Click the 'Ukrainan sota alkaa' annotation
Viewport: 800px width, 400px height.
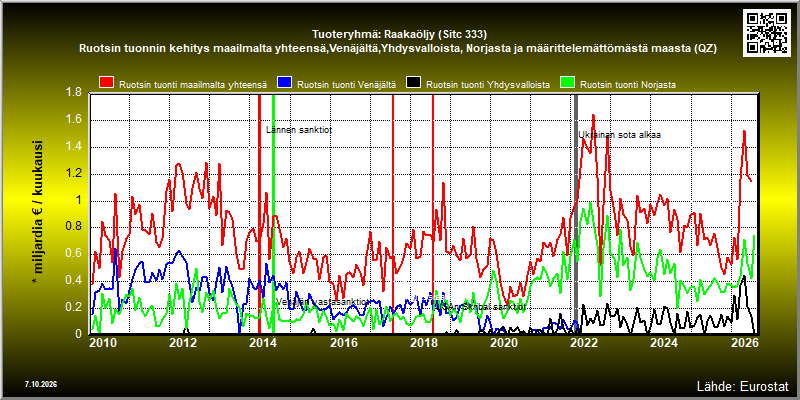[x=619, y=135]
